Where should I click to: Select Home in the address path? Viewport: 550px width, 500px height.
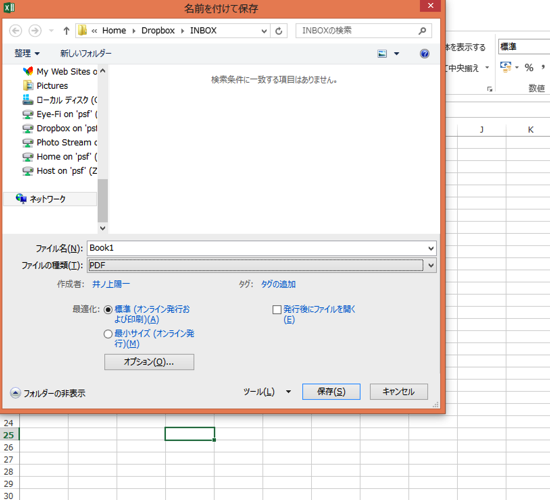pos(114,31)
